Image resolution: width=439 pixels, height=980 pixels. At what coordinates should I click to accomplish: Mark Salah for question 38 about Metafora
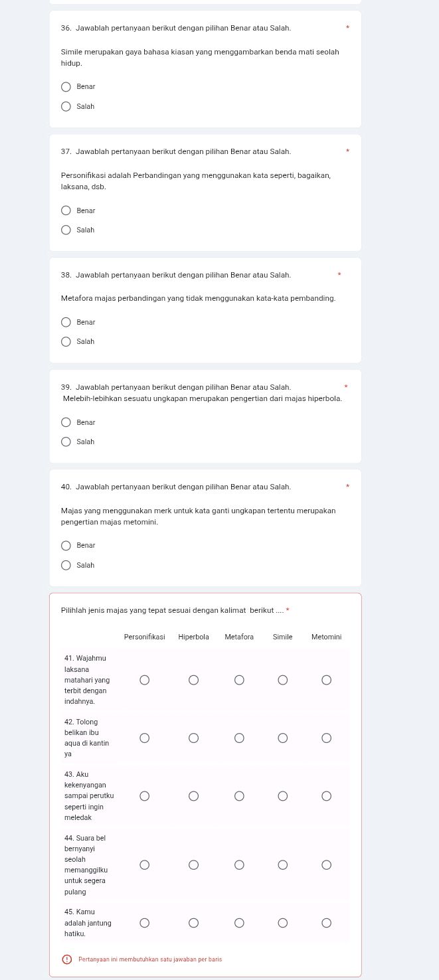pos(66,342)
